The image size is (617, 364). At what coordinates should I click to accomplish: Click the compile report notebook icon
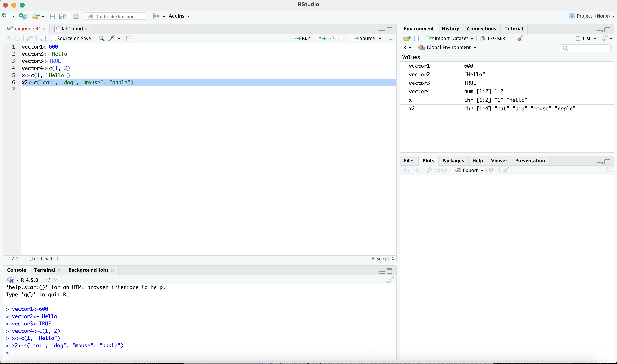click(129, 38)
